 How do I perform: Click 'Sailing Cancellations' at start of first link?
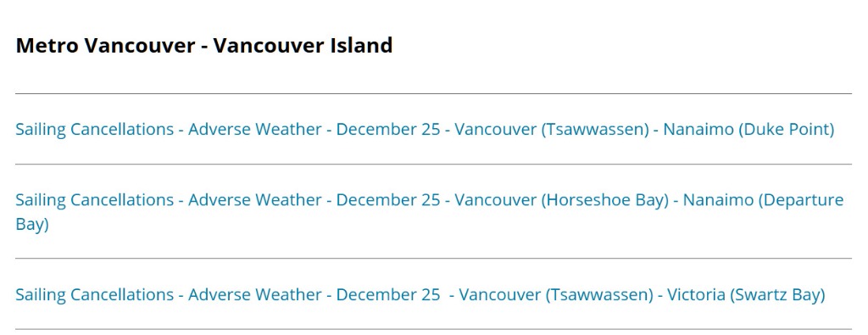[95, 130]
